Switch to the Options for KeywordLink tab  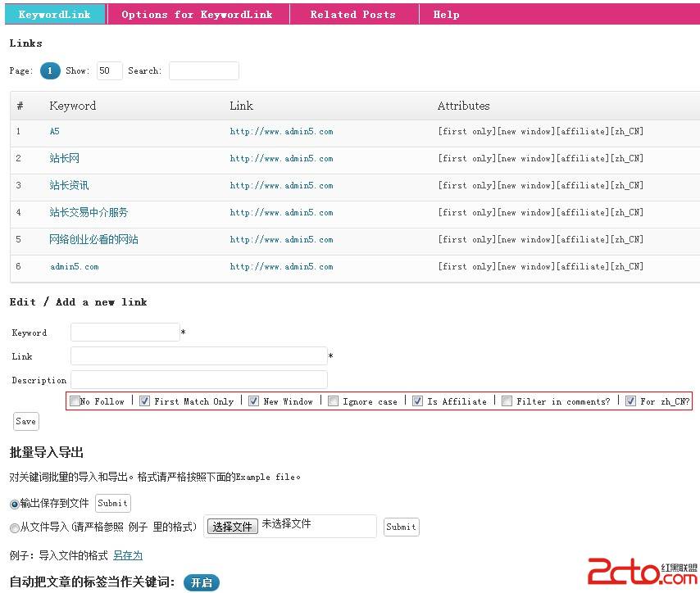(198, 14)
